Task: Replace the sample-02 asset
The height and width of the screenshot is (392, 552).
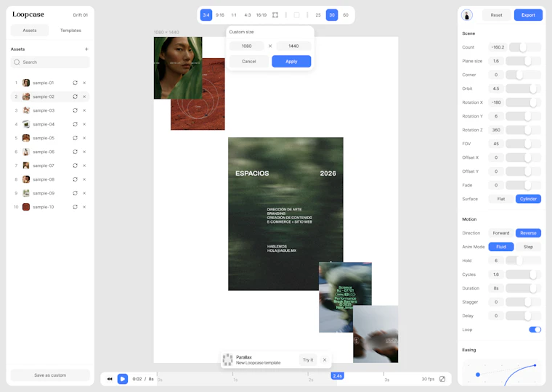Action: coord(75,97)
